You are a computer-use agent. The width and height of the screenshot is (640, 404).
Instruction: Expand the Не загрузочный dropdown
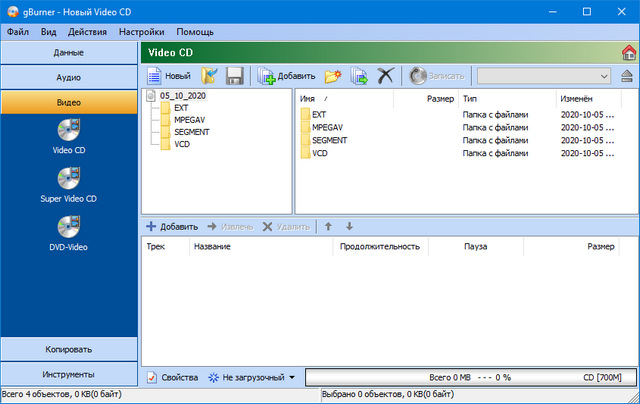tap(251, 378)
